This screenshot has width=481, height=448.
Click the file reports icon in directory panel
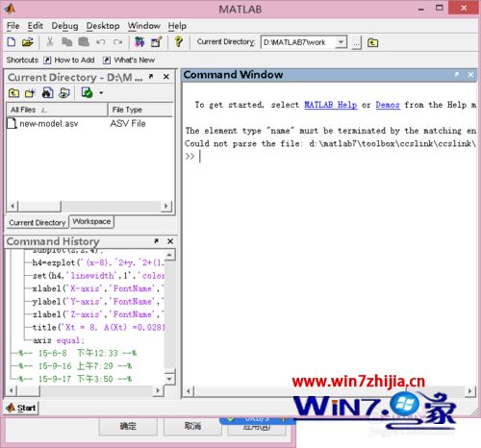point(64,93)
